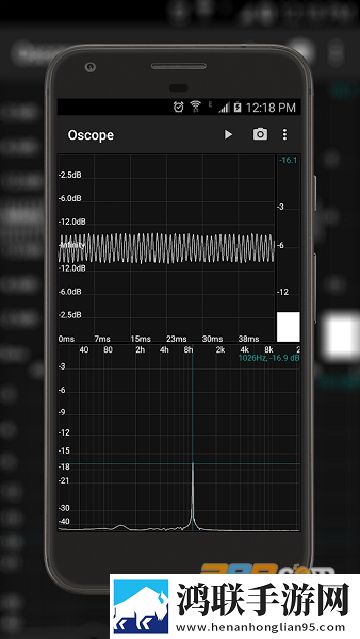Tap the Oscope app title
360x639 pixels.
[91, 135]
